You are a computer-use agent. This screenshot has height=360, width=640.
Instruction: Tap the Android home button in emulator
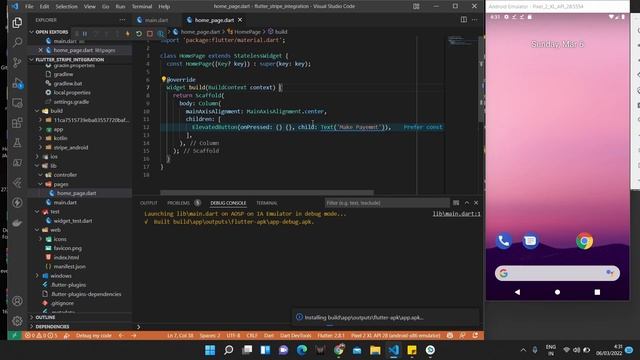click(557, 292)
